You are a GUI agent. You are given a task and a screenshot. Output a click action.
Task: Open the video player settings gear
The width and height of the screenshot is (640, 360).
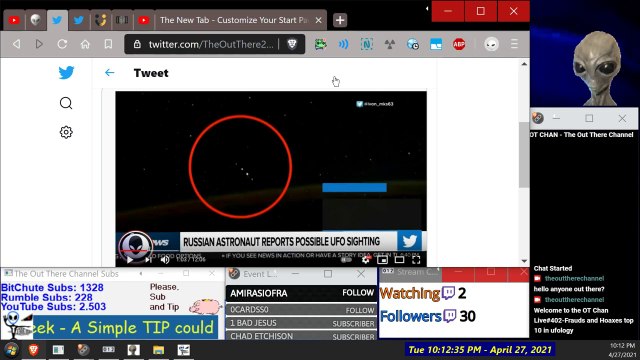[x=366, y=260]
